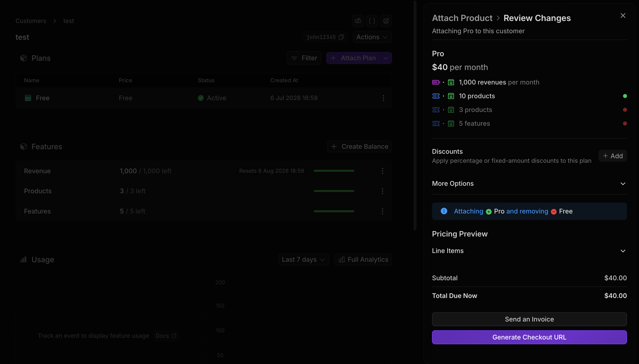Click the red status dot for 5 features
Screen dimensions: 639x364
pyautogui.click(x=625, y=123)
